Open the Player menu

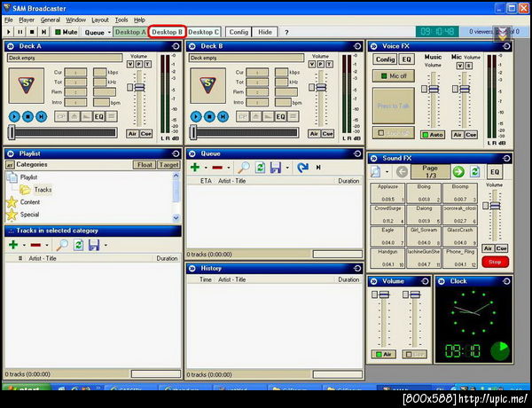click(x=27, y=20)
